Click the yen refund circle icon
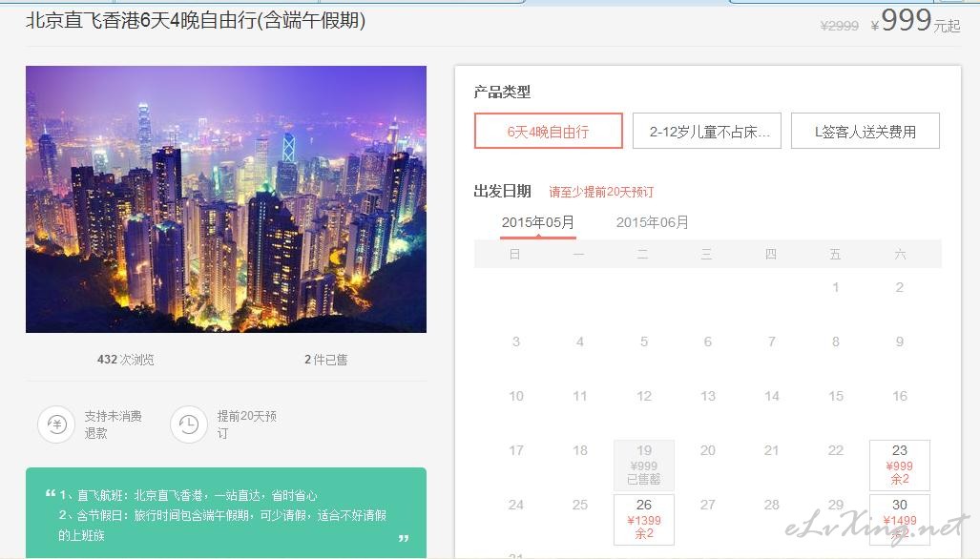Viewport: 980px width, 559px height. (56, 424)
